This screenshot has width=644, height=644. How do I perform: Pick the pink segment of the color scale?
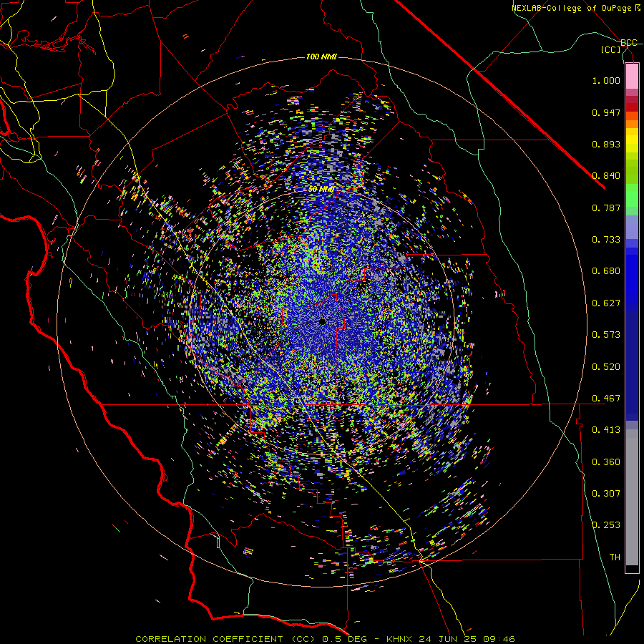(632, 76)
